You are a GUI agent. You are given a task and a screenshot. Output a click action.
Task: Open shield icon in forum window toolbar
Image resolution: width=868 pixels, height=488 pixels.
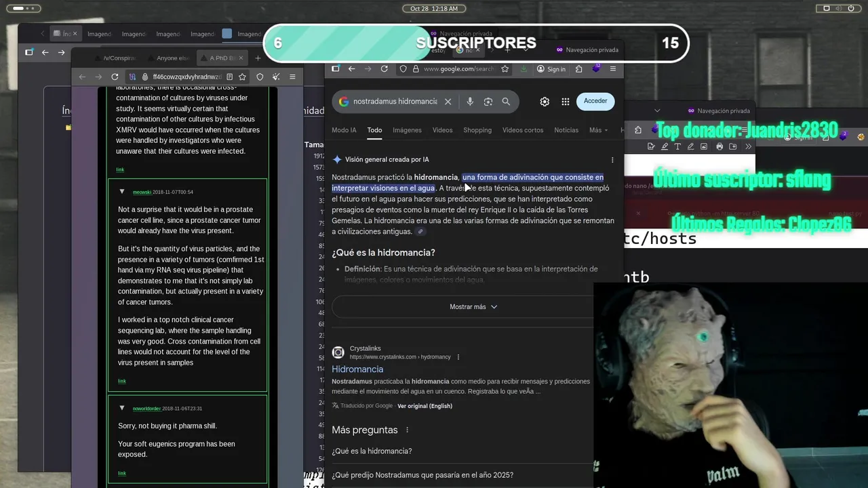pyautogui.click(x=260, y=77)
